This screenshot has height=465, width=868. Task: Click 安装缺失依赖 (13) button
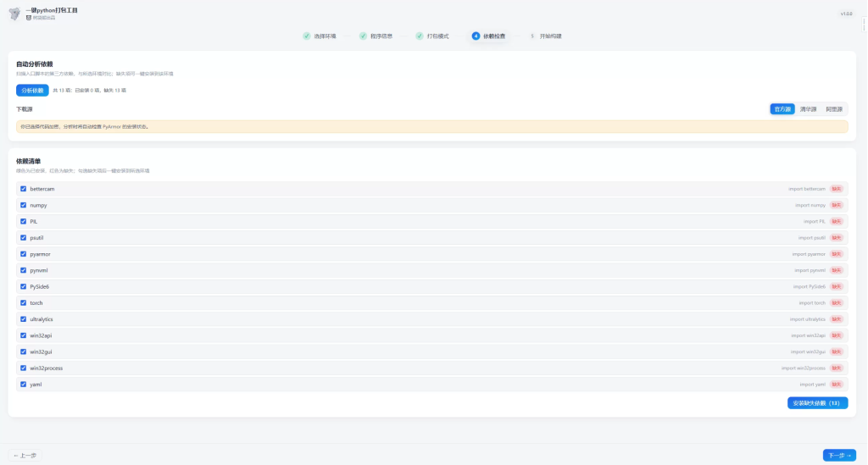pyautogui.click(x=818, y=403)
